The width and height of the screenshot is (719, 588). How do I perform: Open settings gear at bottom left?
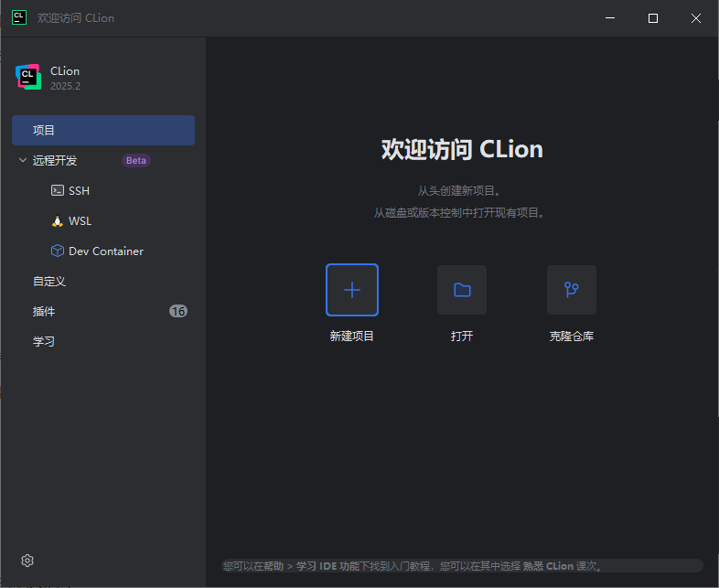(27, 561)
